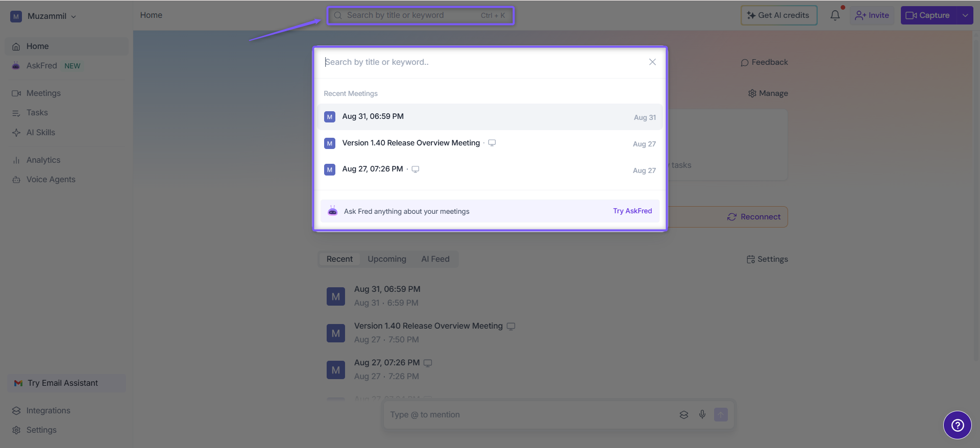Click the Invite button
980x448 pixels.
(872, 15)
